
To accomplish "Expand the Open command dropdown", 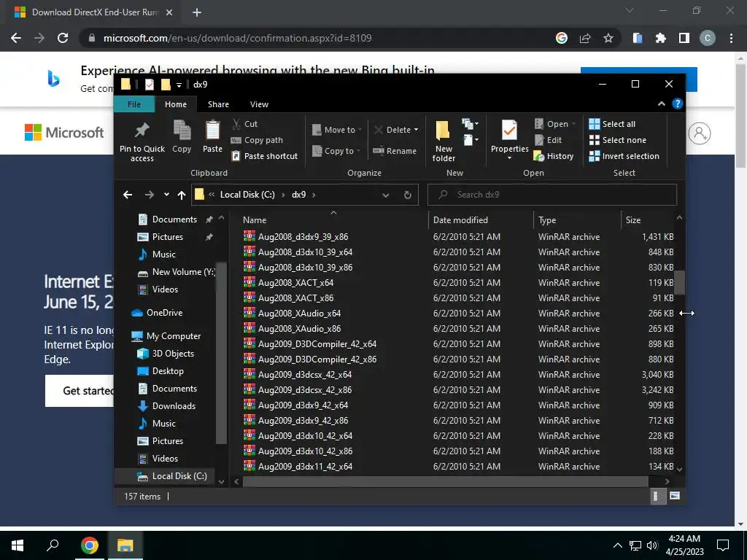I will [x=574, y=124].
